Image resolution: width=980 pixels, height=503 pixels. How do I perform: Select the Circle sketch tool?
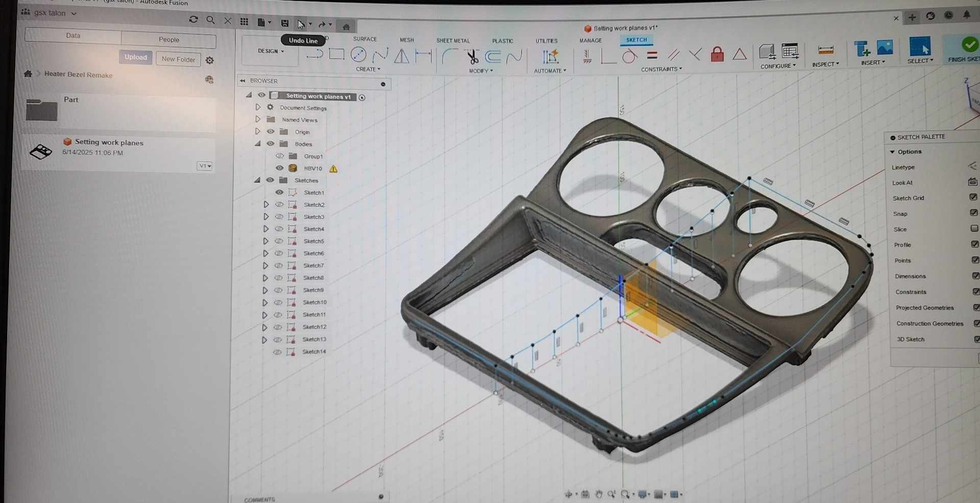[358, 55]
